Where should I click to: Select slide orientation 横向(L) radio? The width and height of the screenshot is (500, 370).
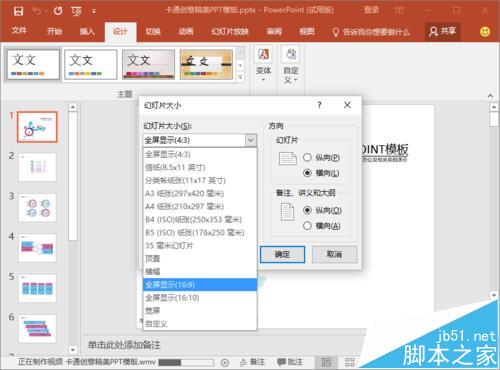(307, 173)
